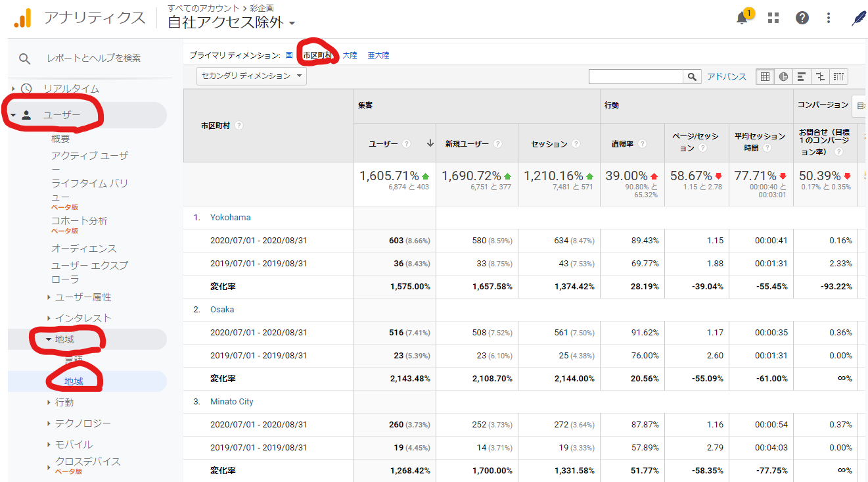Select 大陸 primary dimension
This screenshot has width=868, height=482.
(x=350, y=55)
